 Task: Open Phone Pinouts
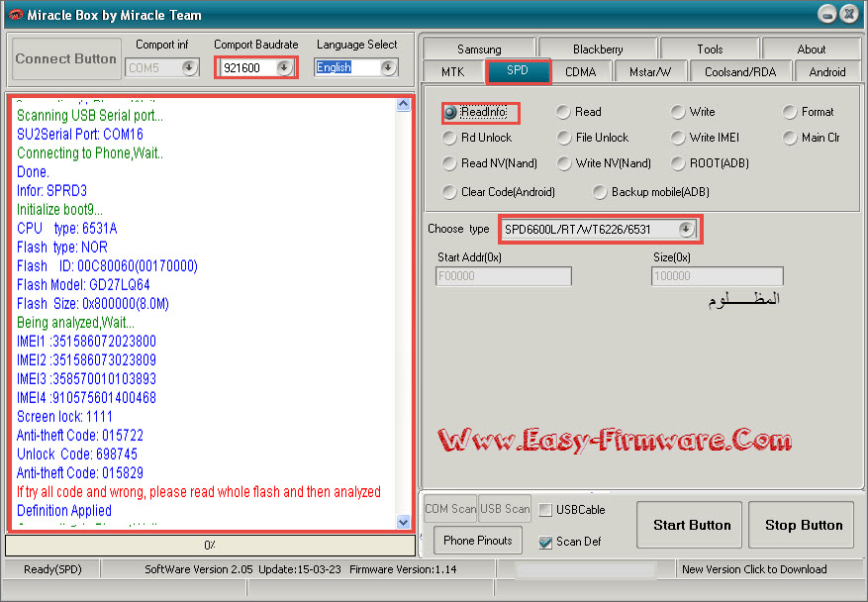(477, 540)
